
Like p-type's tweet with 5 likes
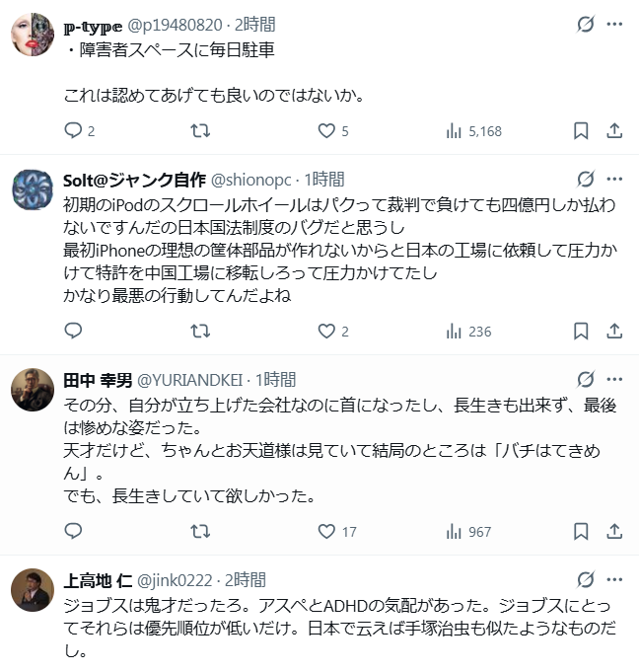[x=326, y=130]
